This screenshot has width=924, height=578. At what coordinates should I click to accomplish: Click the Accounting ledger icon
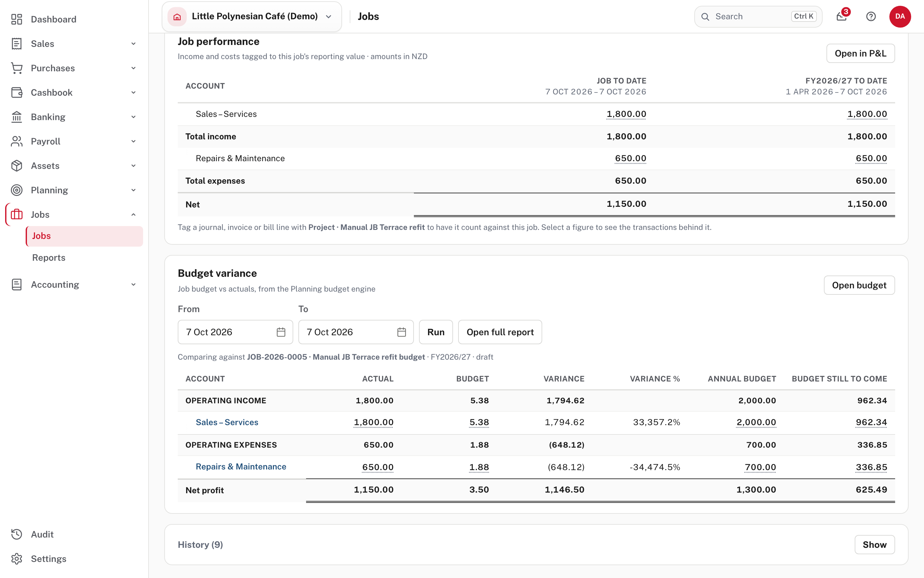[x=16, y=285]
